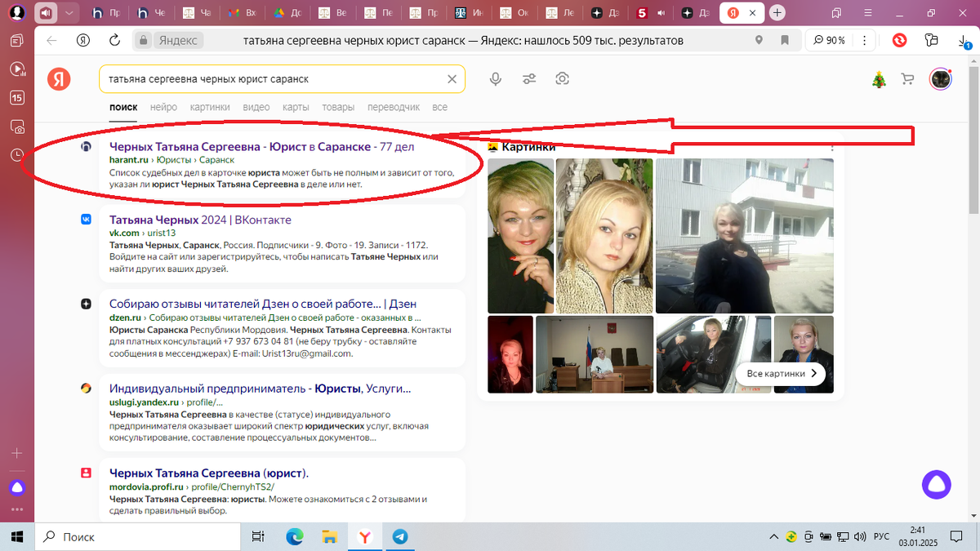Open Собираю отзывы читателей Дзен result

pos(263,304)
